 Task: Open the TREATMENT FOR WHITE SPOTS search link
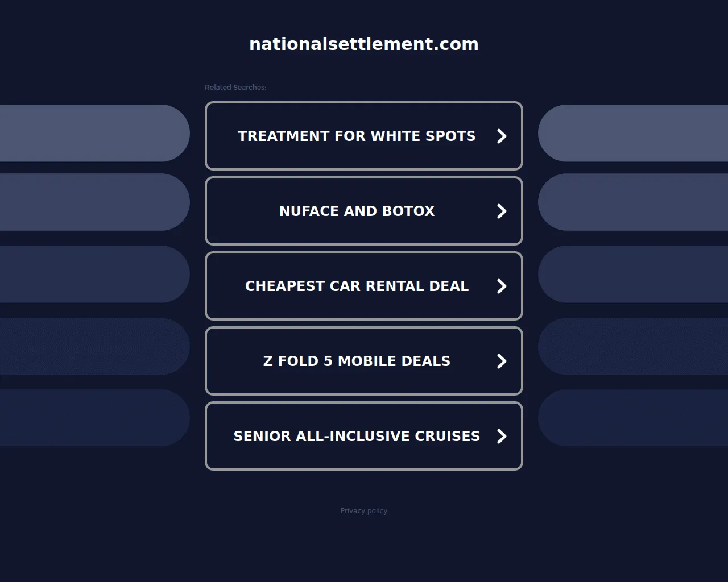click(356, 136)
